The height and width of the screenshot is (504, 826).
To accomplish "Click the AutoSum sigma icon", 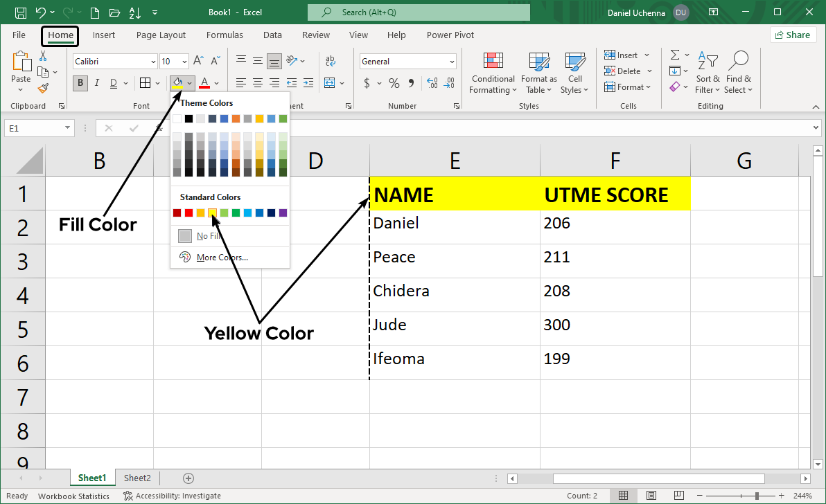I will click(x=674, y=55).
